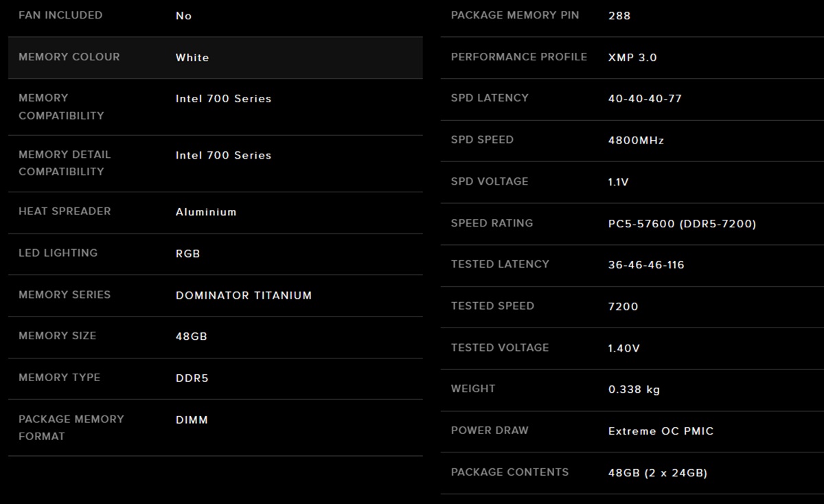Click the "MEMORY COMPATIBILITY" label above Memory Detail row
Screen dimensions: 824x504
click(61, 106)
